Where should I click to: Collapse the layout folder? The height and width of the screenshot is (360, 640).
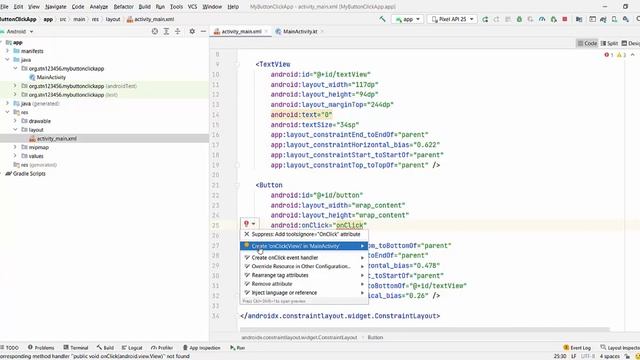pyautogui.click(x=15, y=130)
